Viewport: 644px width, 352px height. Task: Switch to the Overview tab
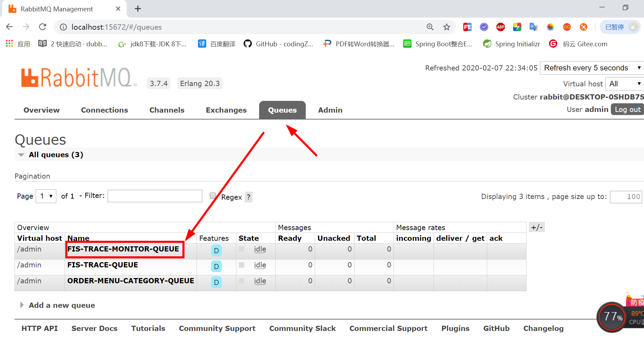point(41,110)
